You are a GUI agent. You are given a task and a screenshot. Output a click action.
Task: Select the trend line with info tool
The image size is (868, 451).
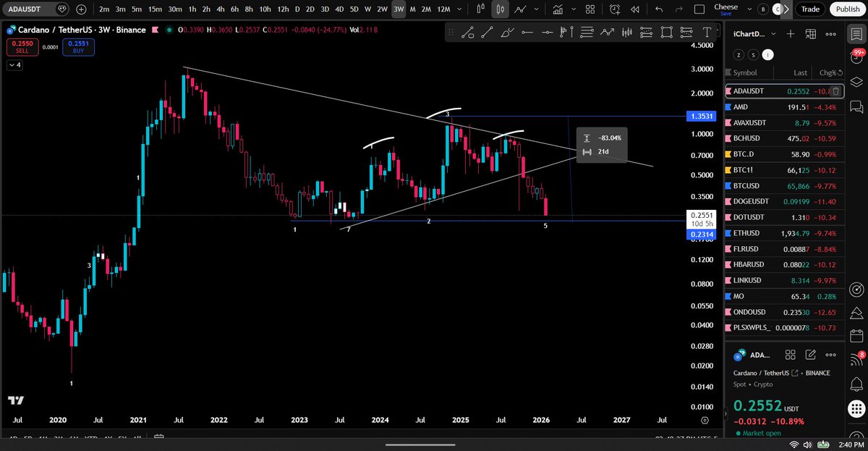coord(468,32)
